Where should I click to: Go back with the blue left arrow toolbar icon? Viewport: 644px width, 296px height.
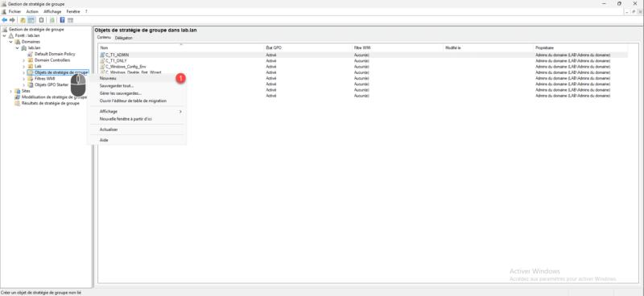click(5, 19)
